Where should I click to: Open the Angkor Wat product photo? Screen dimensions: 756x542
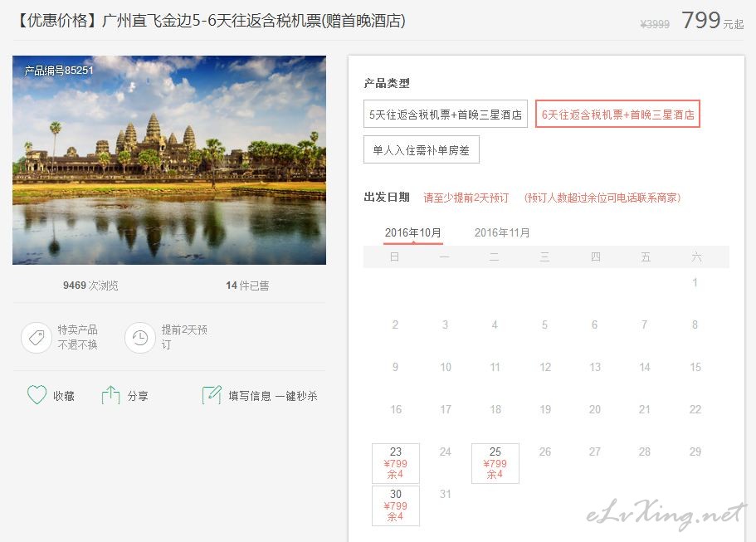[169, 159]
